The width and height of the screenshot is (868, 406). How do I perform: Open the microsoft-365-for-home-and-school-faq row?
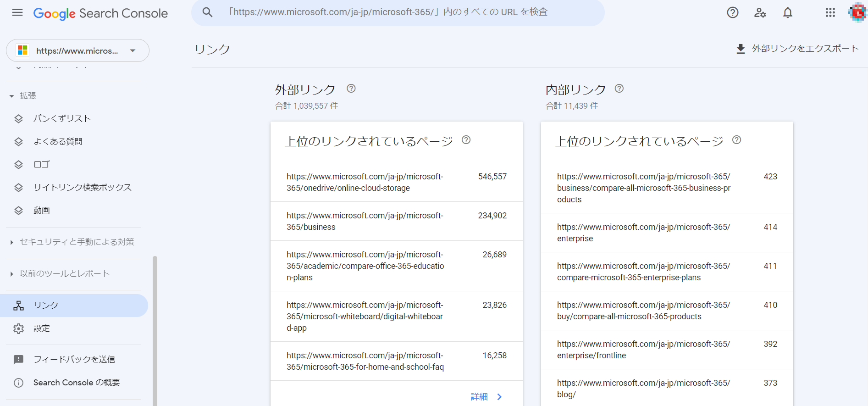[x=397, y=361]
